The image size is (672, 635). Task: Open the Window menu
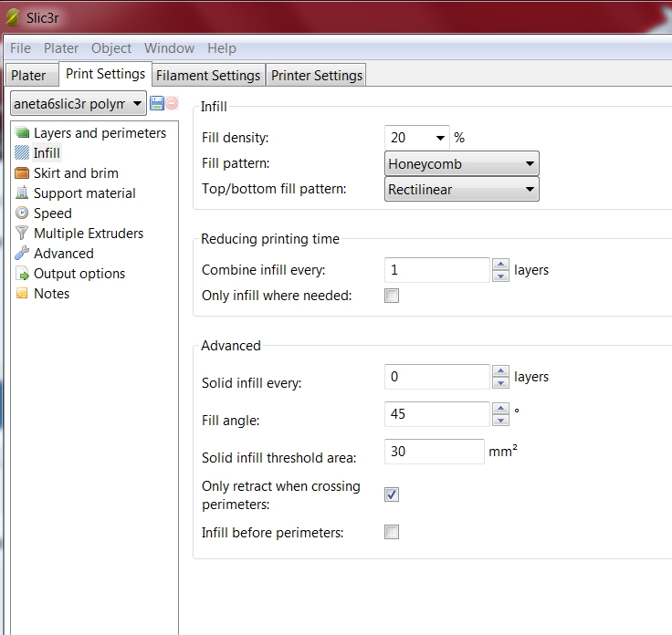click(x=169, y=48)
